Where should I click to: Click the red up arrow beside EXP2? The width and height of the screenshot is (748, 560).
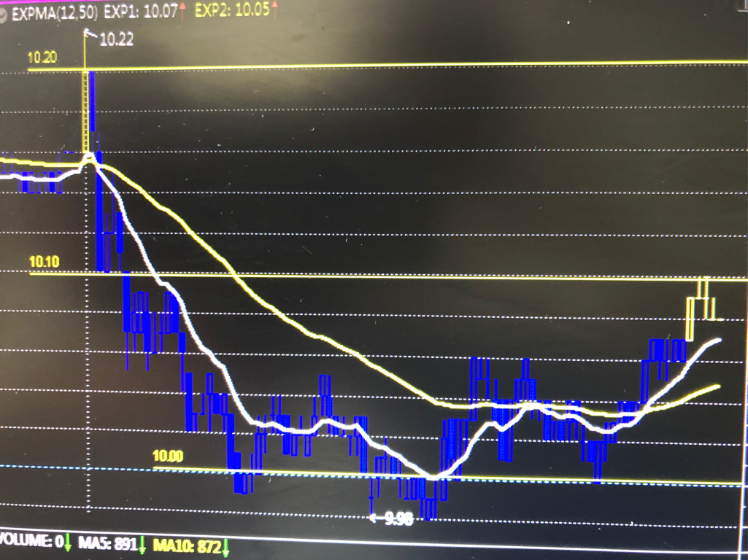(274, 9)
